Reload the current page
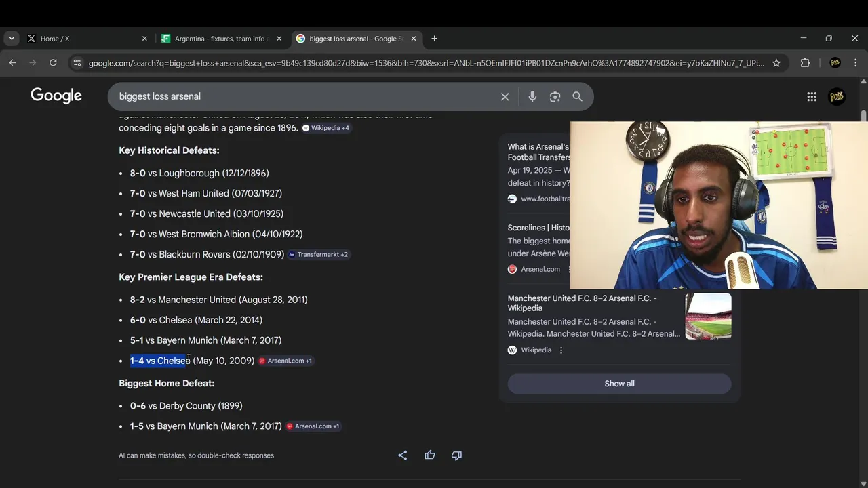 point(53,63)
